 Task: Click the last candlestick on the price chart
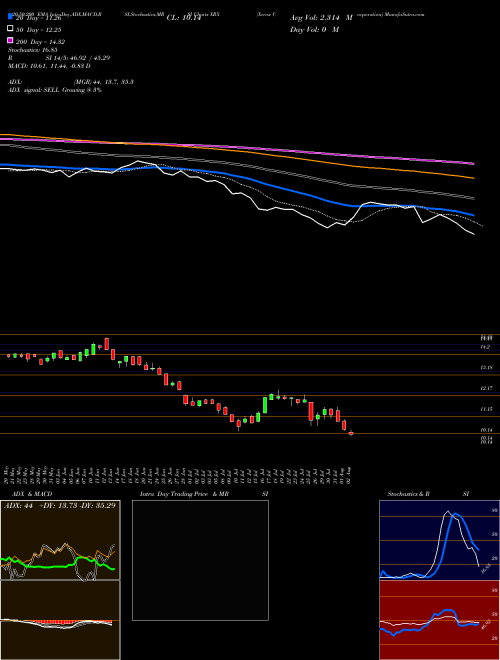pos(351,433)
